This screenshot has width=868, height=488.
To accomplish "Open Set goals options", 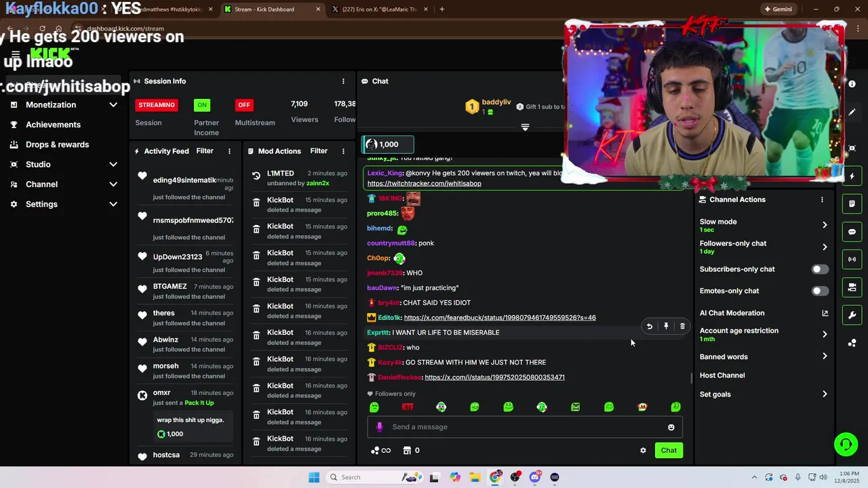I will pos(764,394).
